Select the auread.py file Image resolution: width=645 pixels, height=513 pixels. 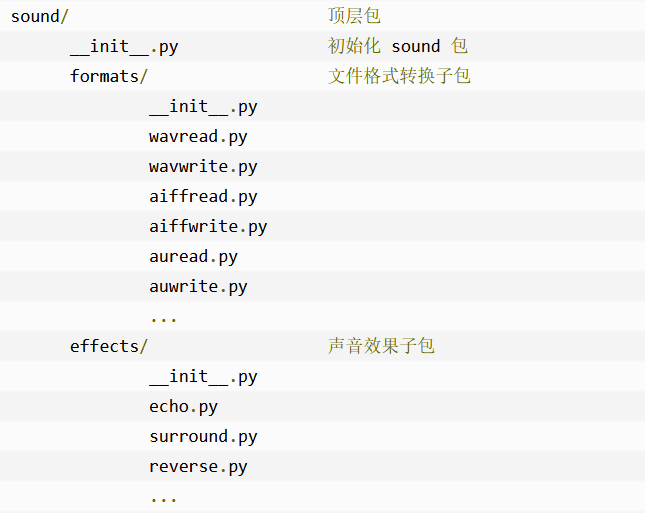(x=193, y=256)
